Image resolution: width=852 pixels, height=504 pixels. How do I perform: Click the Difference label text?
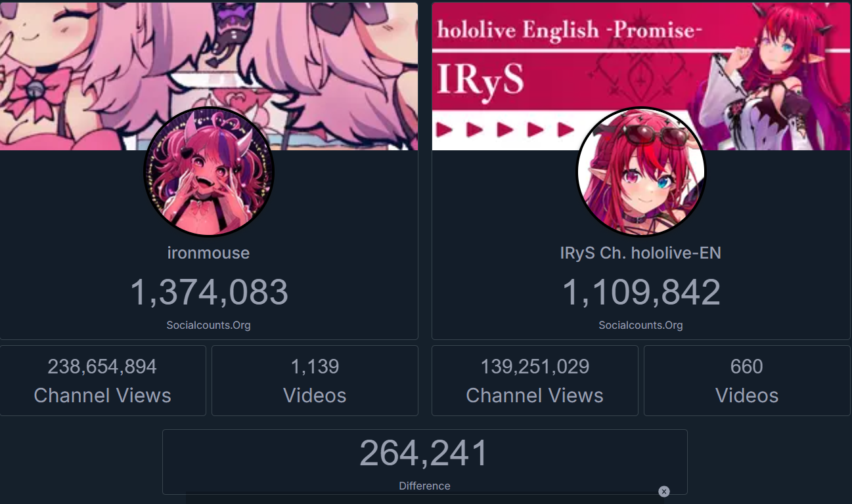pos(424,486)
